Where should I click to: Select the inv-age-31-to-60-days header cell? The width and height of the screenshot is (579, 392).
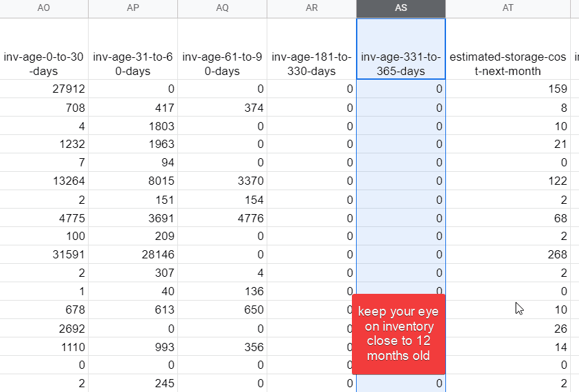coord(133,63)
